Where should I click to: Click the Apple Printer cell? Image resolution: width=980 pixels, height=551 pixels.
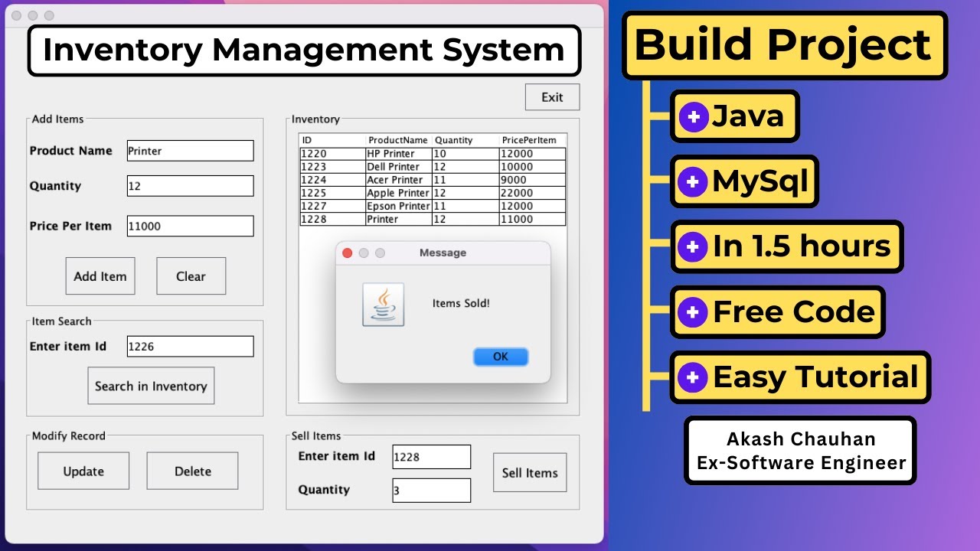point(399,193)
